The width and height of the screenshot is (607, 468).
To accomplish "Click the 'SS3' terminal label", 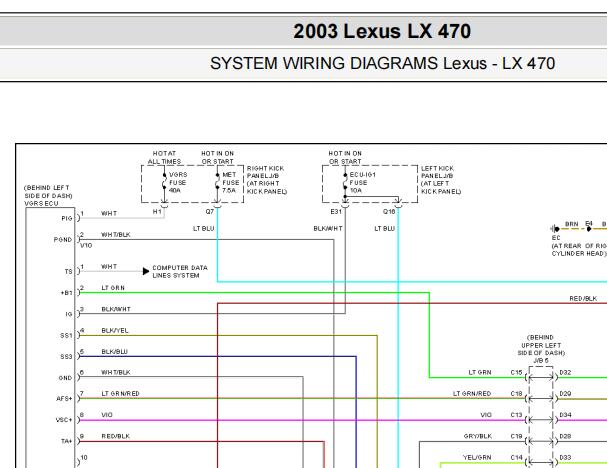I will [x=67, y=357].
